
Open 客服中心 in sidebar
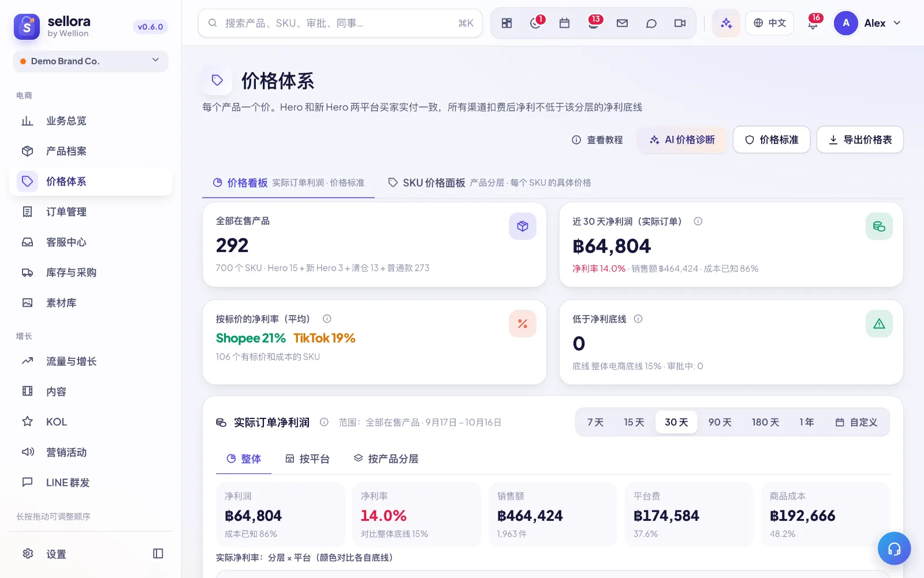point(91,242)
